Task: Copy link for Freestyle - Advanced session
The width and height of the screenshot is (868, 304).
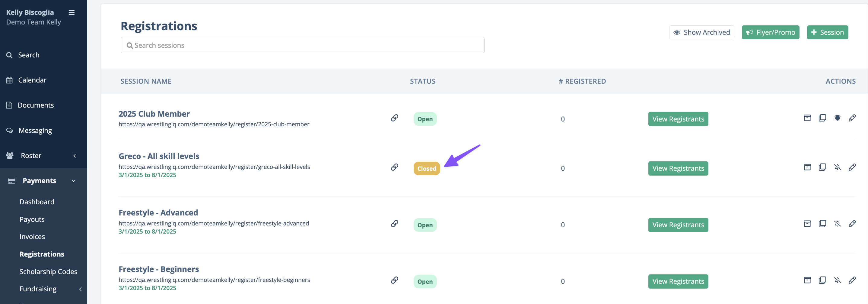Action: point(395,224)
